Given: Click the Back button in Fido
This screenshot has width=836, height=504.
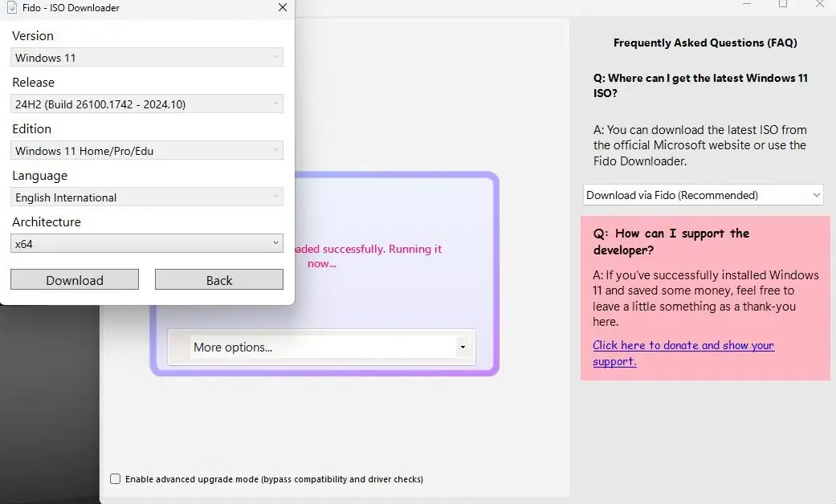Looking at the screenshot, I should tap(219, 280).
